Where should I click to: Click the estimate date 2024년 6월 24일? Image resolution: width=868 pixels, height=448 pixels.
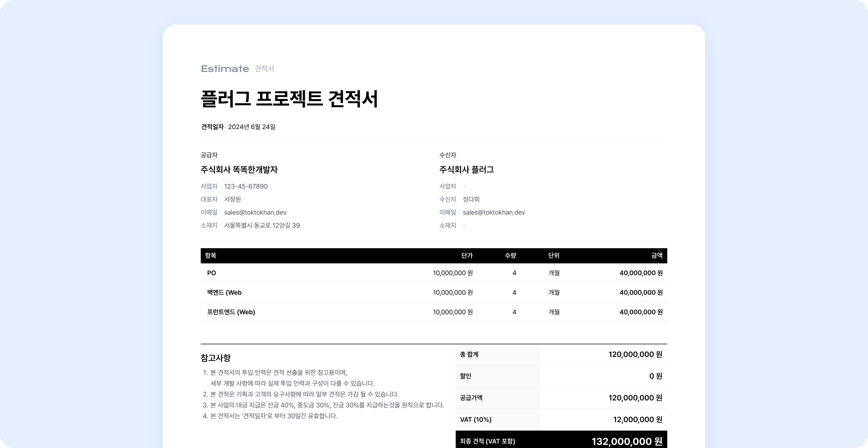(x=252, y=127)
